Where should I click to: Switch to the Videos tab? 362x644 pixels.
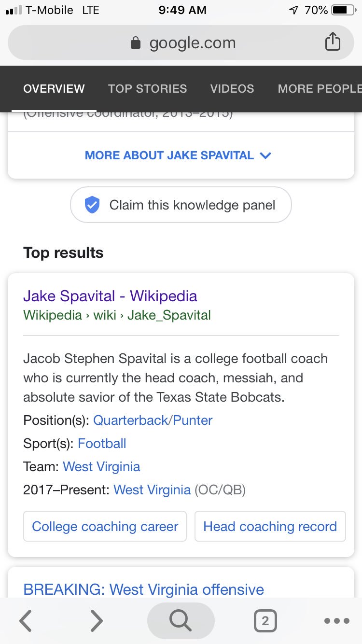tap(232, 89)
